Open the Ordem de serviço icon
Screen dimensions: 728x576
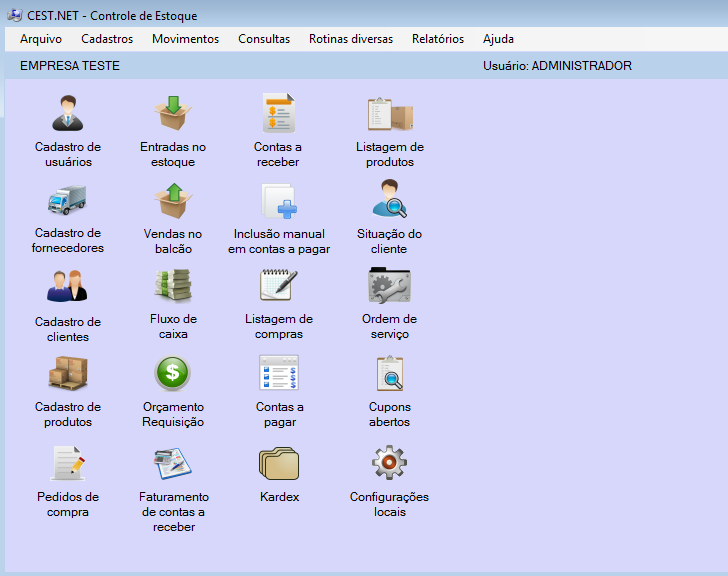pyautogui.click(x=389, y=286)
